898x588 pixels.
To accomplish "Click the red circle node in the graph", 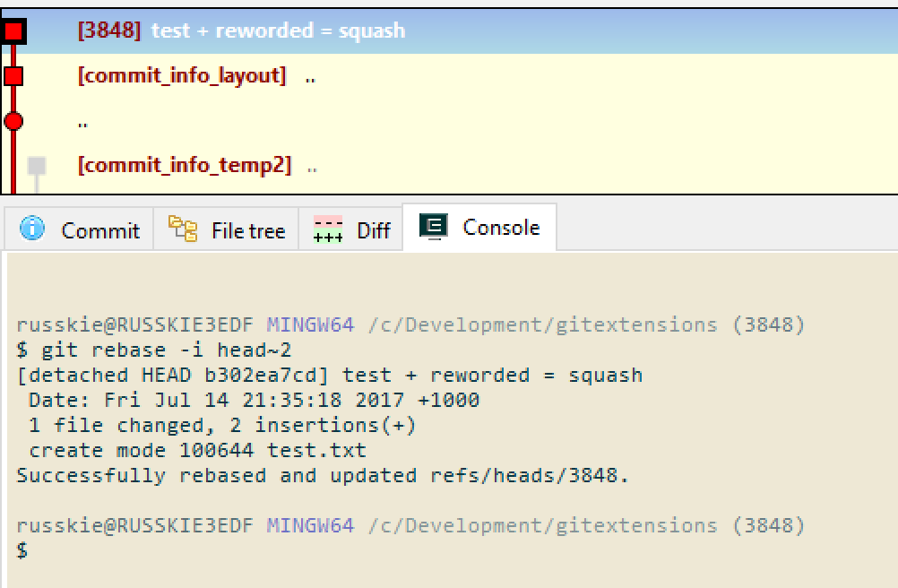I will pos(12,120).
